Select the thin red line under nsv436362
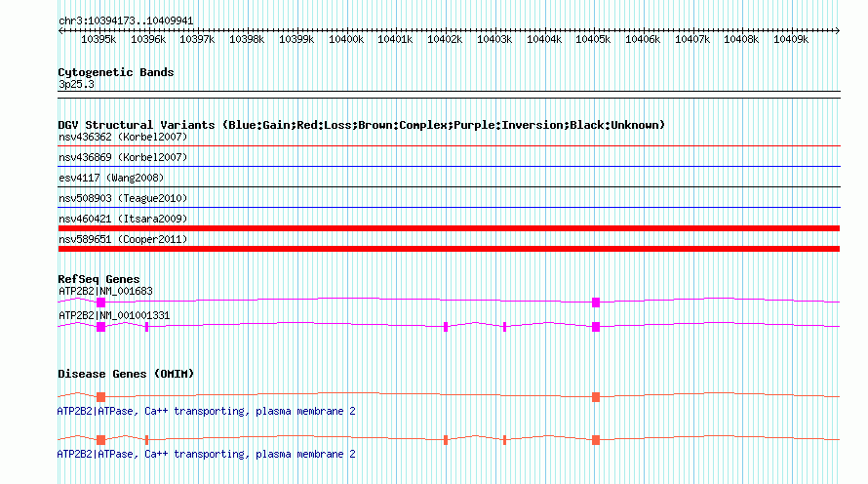This screenshot has height=484, width=868. [x=449, y=145]
